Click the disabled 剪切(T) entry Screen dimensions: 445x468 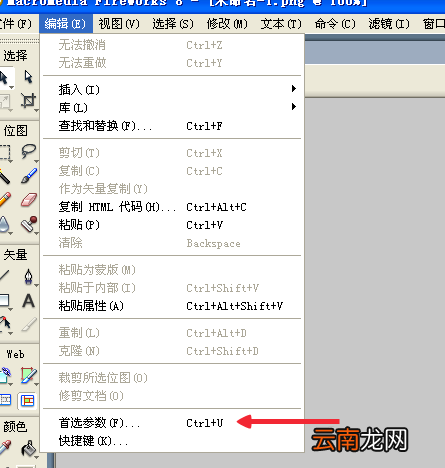click(172, 153)
